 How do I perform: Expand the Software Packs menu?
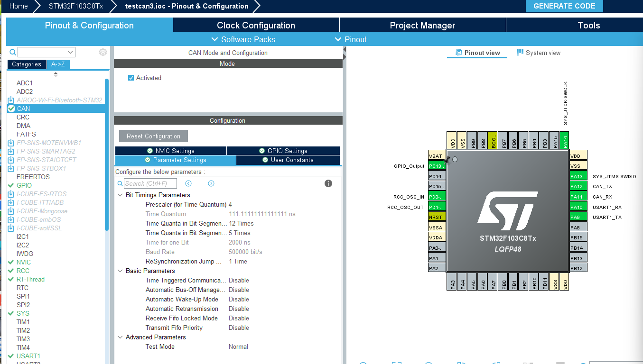243,39
